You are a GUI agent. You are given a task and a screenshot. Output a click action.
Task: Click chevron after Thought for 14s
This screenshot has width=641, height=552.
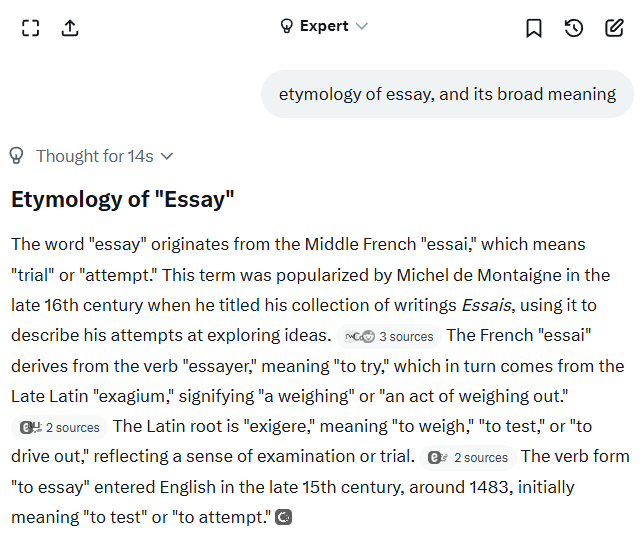tap(167, 156)
